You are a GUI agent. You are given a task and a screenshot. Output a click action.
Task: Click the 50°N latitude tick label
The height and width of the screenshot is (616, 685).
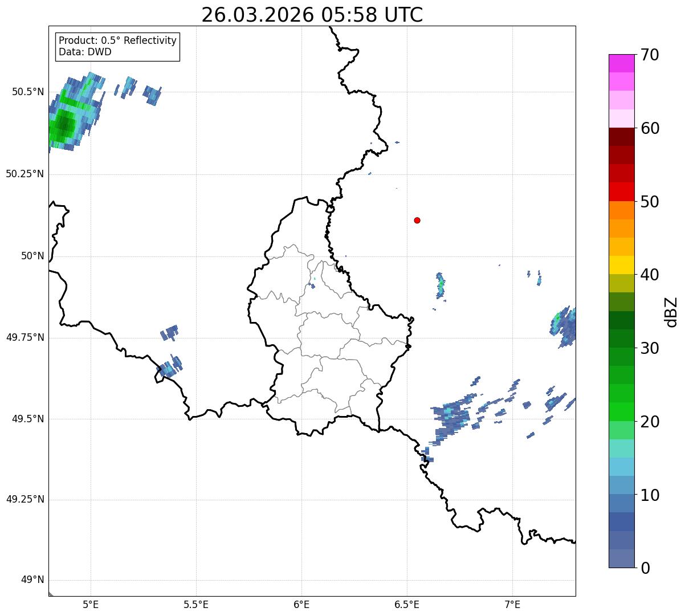click(32, 256)
